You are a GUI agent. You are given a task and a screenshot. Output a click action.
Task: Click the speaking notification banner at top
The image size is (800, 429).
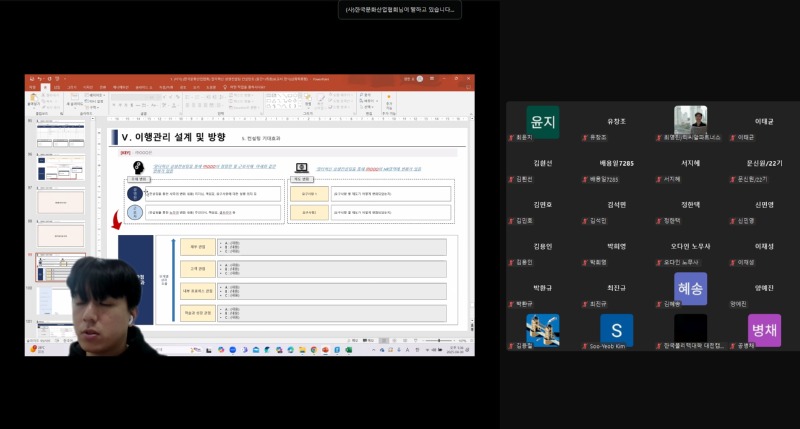click(x=399, y=9)
